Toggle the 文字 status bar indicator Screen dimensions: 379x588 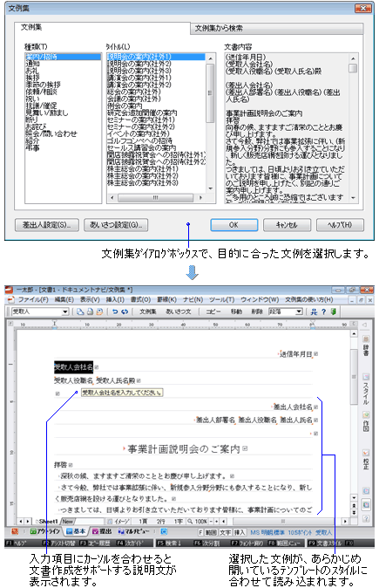point(226,532)
